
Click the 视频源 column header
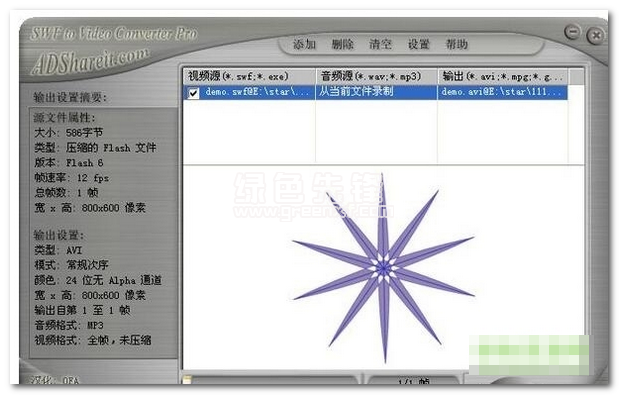click(x=249, y=76)
